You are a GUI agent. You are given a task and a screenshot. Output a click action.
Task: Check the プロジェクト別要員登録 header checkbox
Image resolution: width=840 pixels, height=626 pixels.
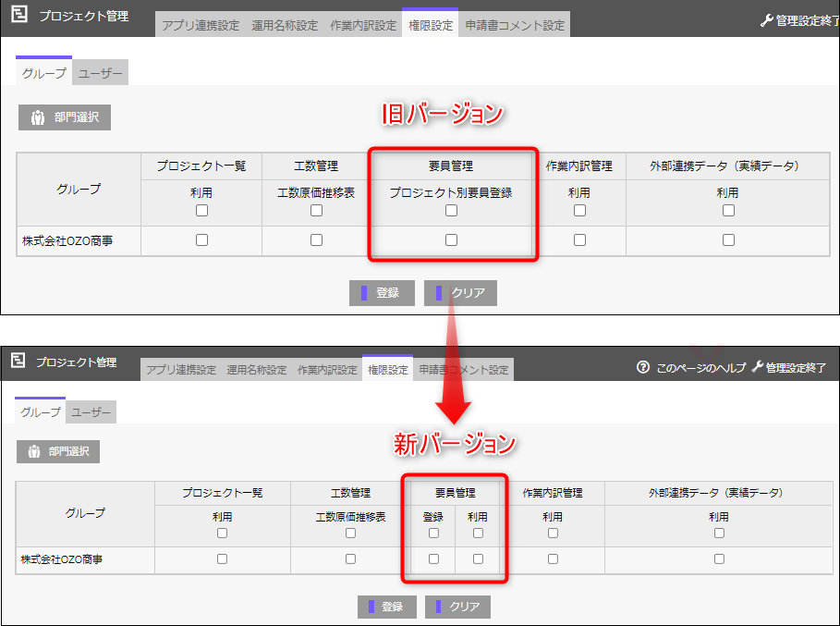(x=451, y=211)
